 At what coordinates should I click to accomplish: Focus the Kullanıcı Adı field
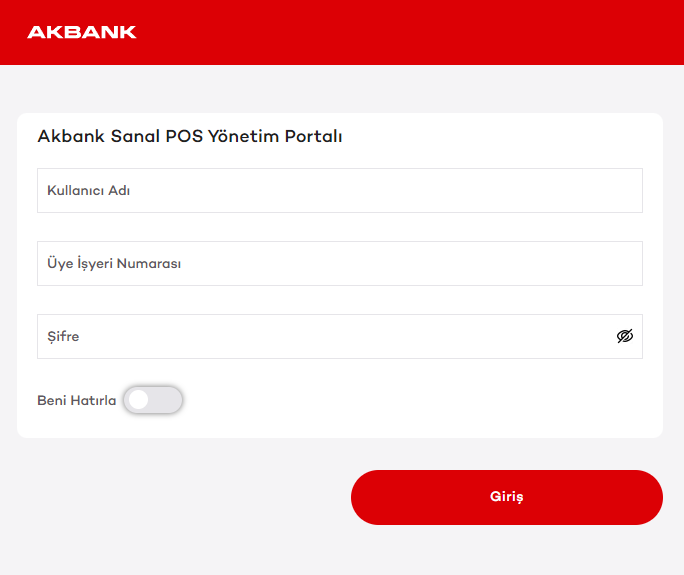(339, 190)
